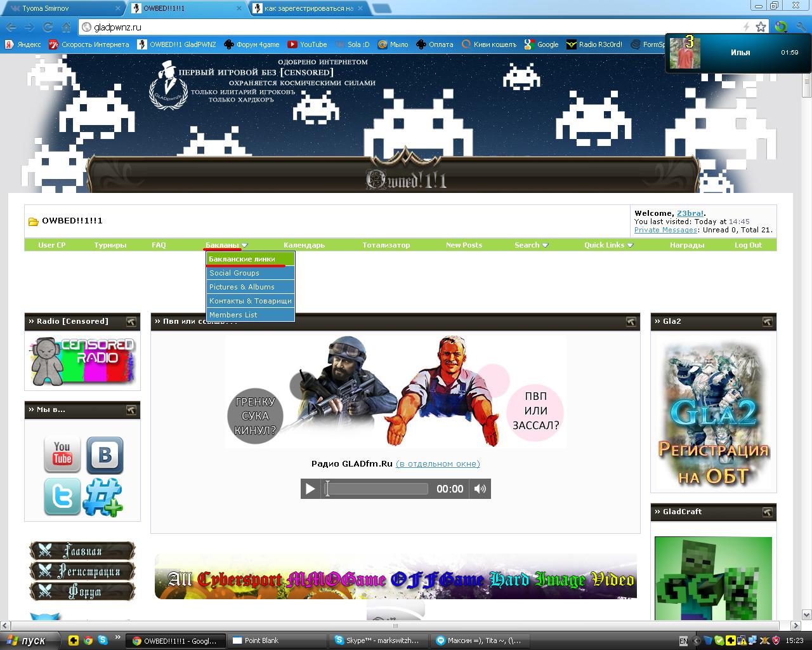Collapse the Пвп или ссышь panel
This screenshot has width=812, height=650.
[x=631, y=322]
